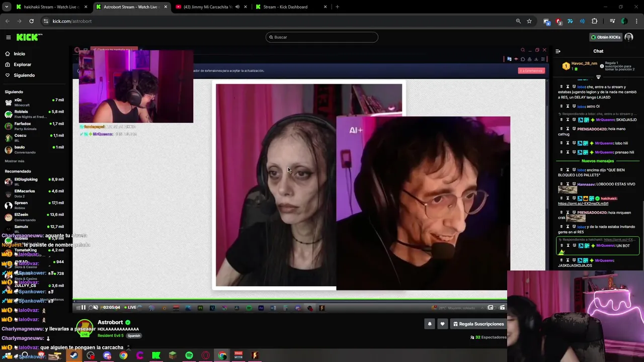Open the xQc channel in Siguiendo
This screenshot has width=644, height=362.
pyautogui.click(x=34, y=102)
